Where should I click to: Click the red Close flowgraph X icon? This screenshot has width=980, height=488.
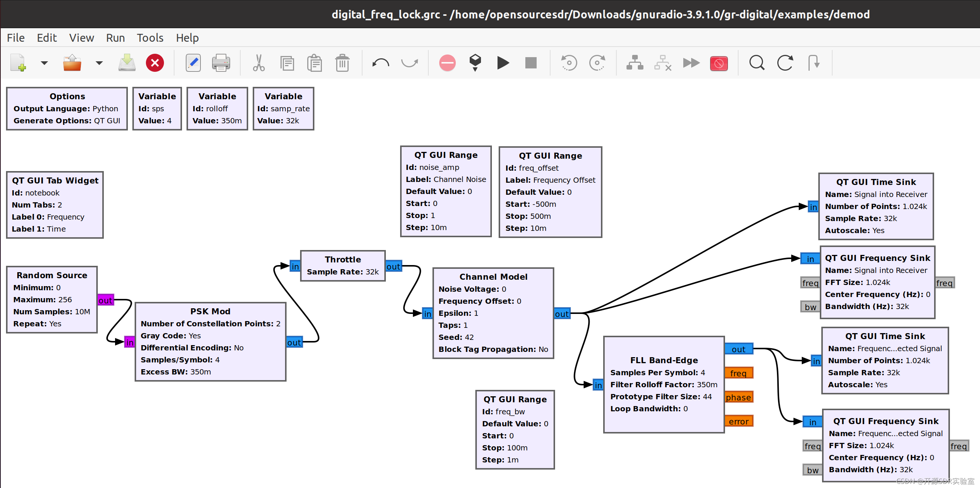click(x=155, y=63)
